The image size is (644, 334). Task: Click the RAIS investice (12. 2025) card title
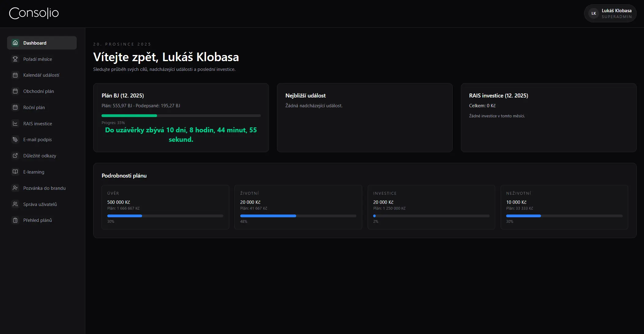tap(499, 96)
